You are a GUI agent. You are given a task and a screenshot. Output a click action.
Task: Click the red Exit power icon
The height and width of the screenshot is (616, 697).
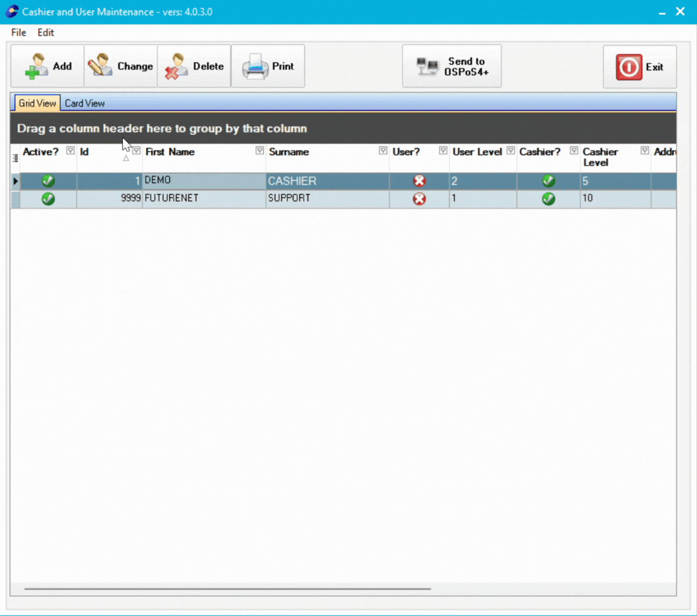click(x=628, y=67)
